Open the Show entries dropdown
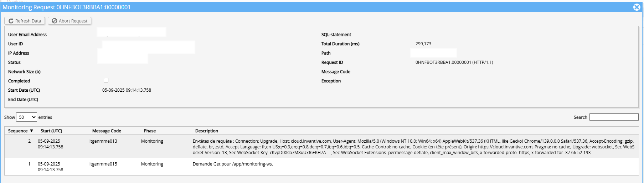644x183 pixels. point(26,117)
